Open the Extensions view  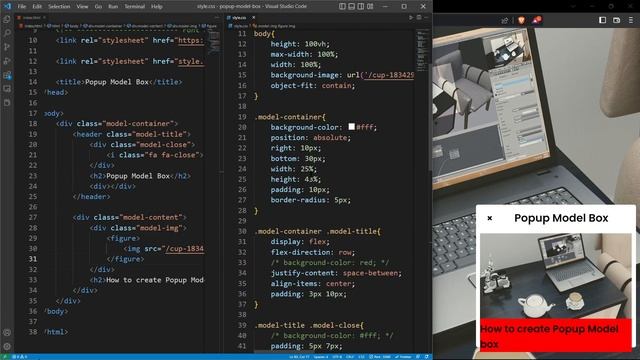click(x=7, y=75)
